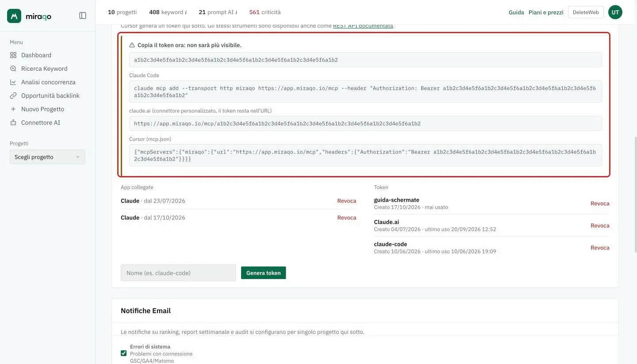Click the Nuovo Progetto plus icon
The height and width of the screenshot is (364, 637).
click(x=13, y=109)
